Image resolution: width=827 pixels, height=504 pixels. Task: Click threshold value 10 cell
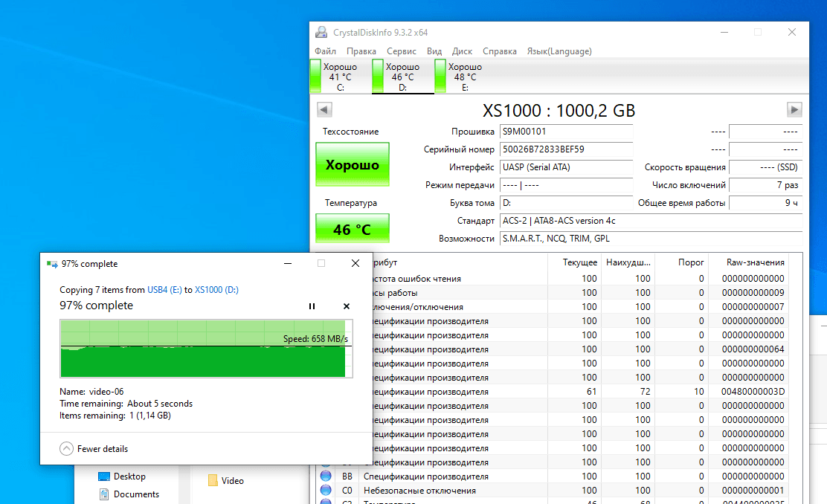point(699,392)
